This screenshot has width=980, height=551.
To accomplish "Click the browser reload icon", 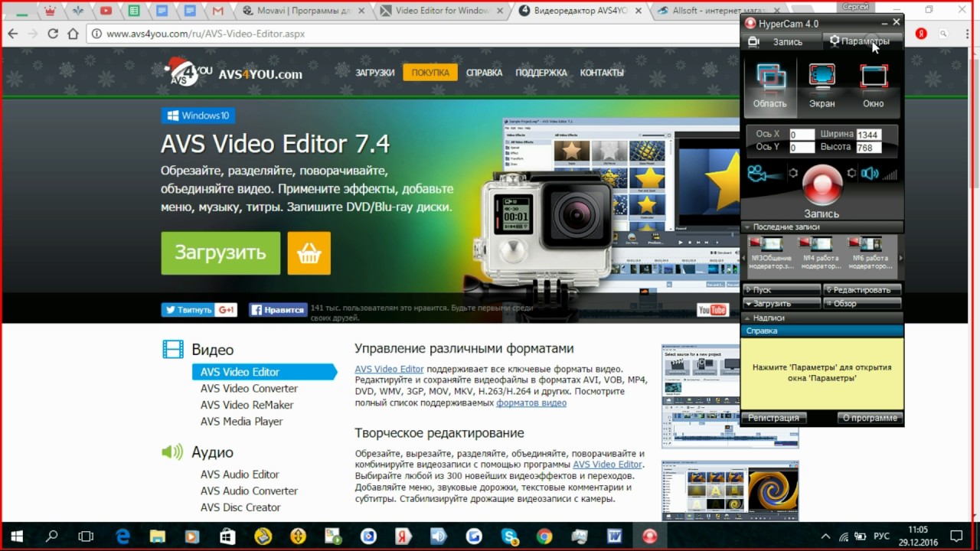I will tap(53, 34).
